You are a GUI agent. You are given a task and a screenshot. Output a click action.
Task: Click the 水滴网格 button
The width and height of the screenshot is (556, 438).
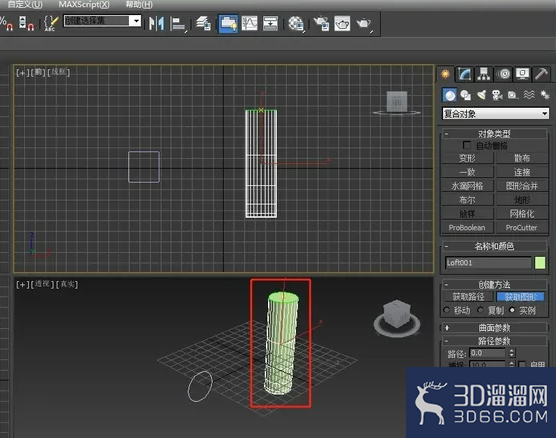click(467, 186)
